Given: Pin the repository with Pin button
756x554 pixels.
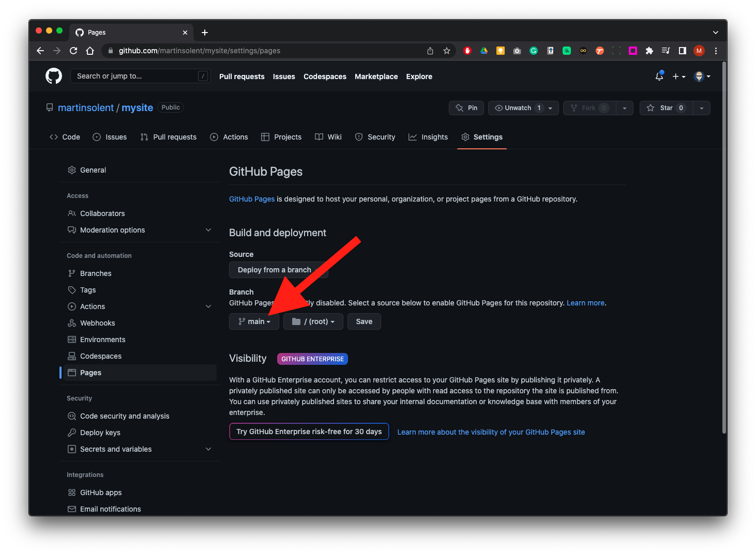Looking at the screenshot, I should click(x=466, y=108).
